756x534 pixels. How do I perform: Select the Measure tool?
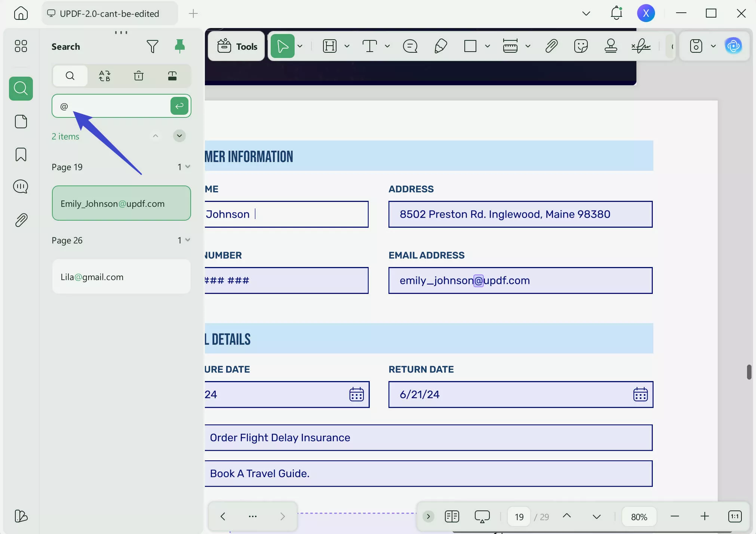(x=510, y=46)
